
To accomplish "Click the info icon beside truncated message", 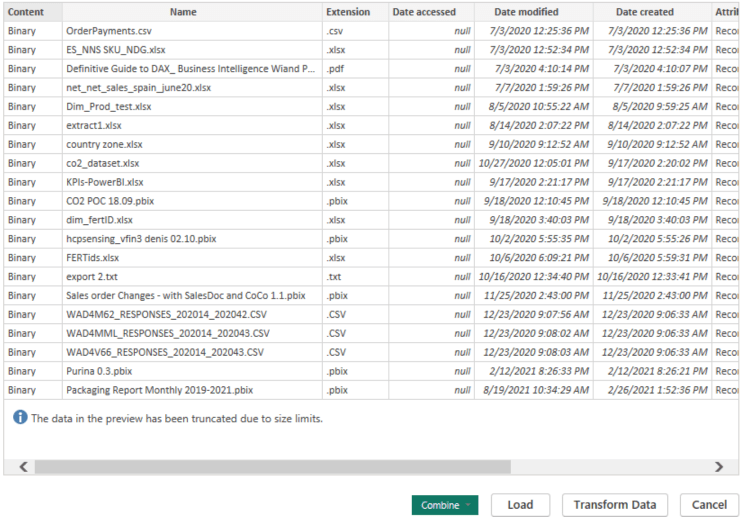I will tap(19, 418).
